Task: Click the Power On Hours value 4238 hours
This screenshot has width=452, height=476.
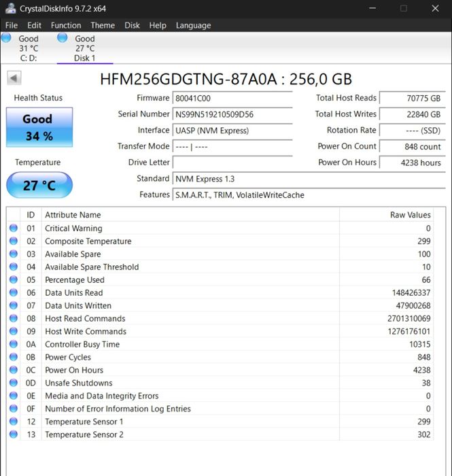Action: tap(413, 163)
